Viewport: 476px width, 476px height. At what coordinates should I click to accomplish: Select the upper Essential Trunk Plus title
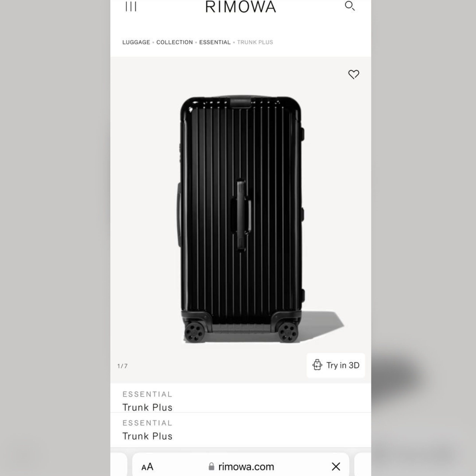point(147,401)
